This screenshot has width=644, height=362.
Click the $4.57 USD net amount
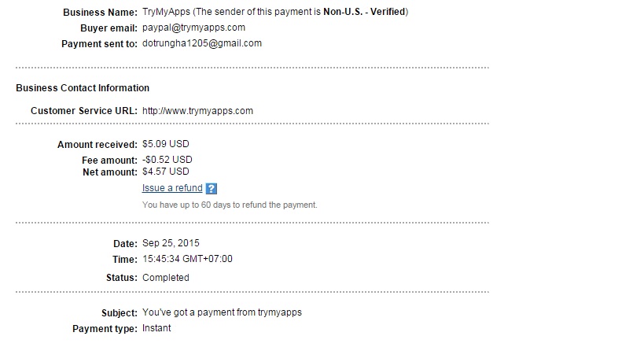(165, 172)
